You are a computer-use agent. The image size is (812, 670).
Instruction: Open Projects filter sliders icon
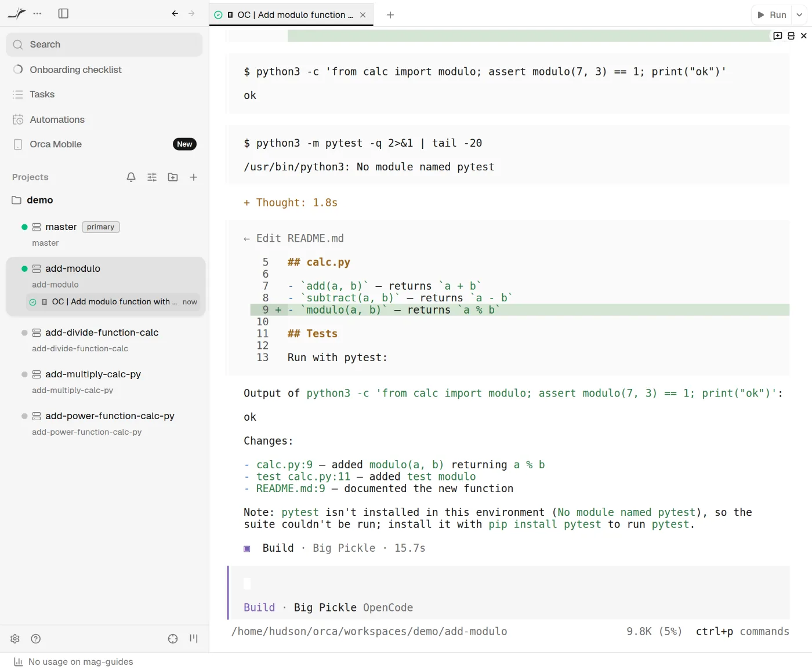pos(152,177)
